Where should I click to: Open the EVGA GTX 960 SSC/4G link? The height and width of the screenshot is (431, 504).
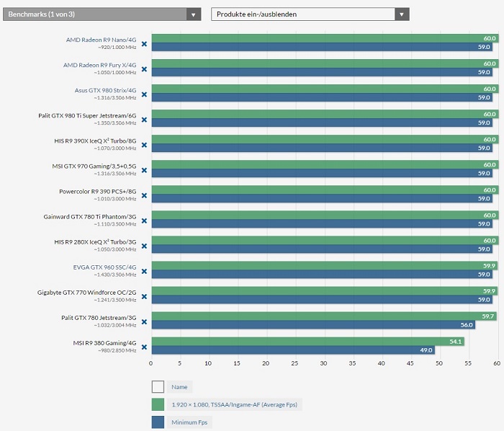[x=104, y=267]
